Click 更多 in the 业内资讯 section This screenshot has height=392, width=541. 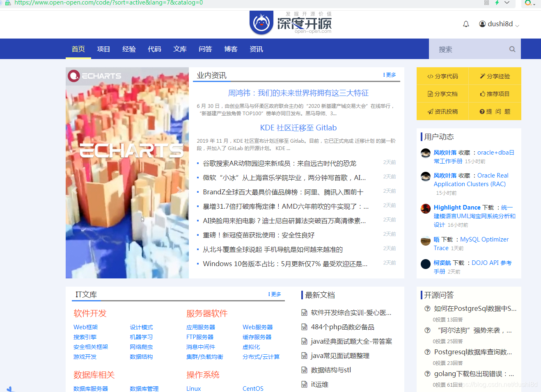tap(390, 75)
